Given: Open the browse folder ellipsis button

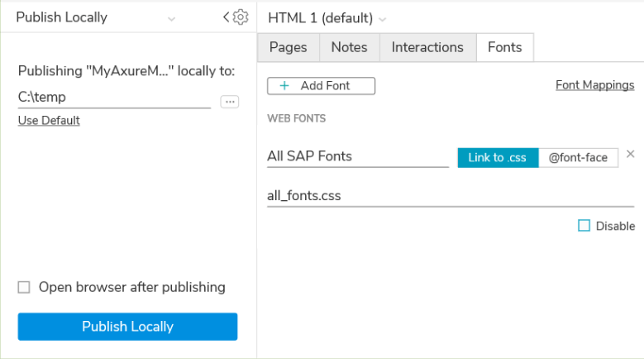Looking at the screenshot, I should tap(230, 102).
